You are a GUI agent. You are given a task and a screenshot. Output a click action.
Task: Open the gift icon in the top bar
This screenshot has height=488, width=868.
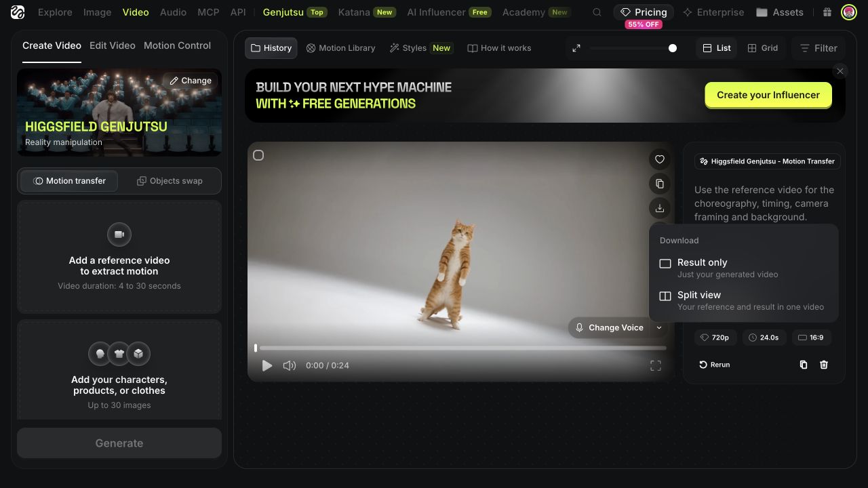[827, 12]
